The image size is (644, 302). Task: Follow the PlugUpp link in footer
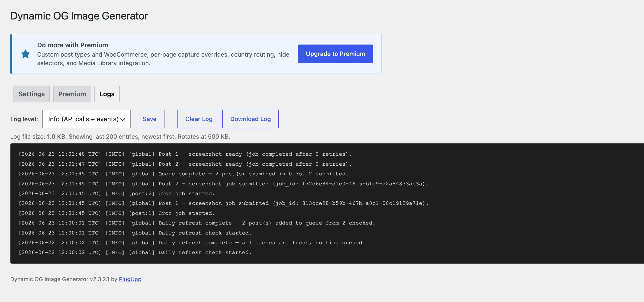(130, 279)
